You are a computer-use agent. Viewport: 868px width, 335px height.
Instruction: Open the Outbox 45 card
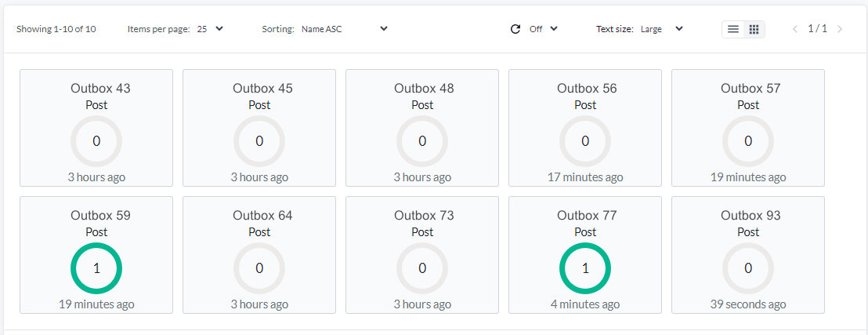pos(259,128)
